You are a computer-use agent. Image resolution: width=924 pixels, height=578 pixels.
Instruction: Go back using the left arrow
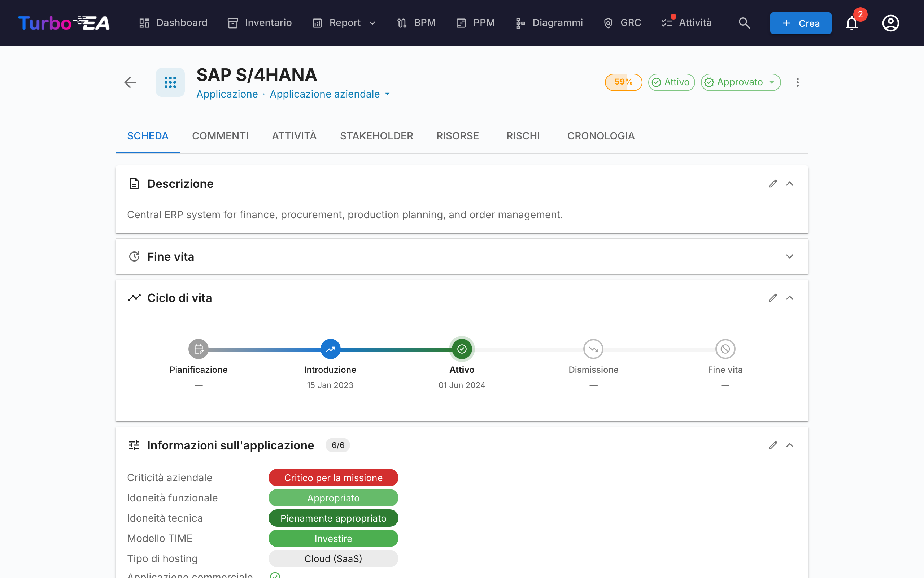(x=130, y=82)
